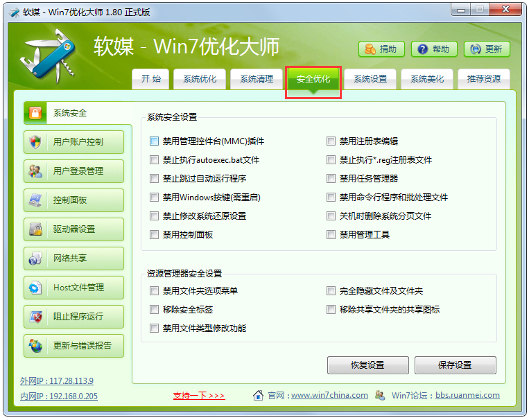
Task: Check the 移除安全标签 box
Action: coord(154,309)
